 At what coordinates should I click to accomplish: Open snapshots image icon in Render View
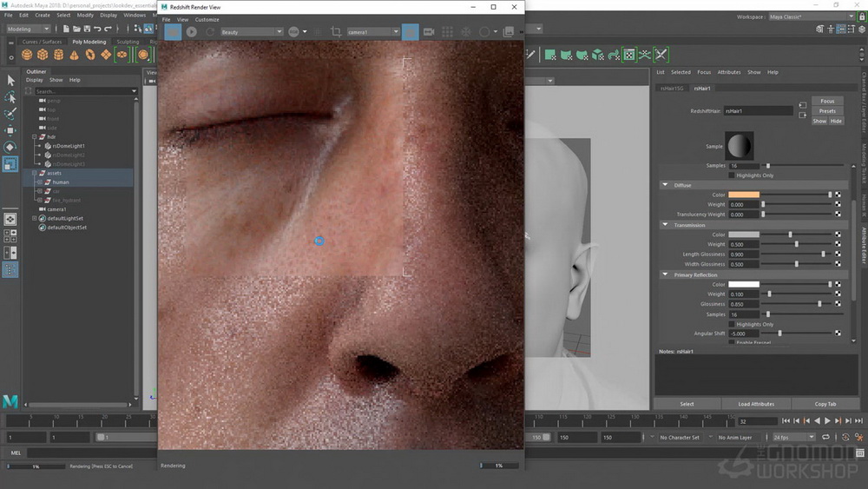[x=508, y=32]
